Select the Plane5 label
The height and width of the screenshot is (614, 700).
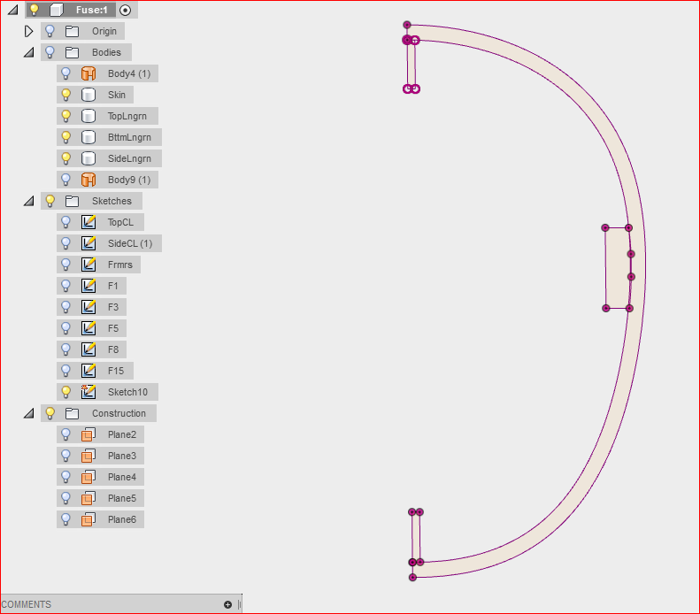click(122, 498)
